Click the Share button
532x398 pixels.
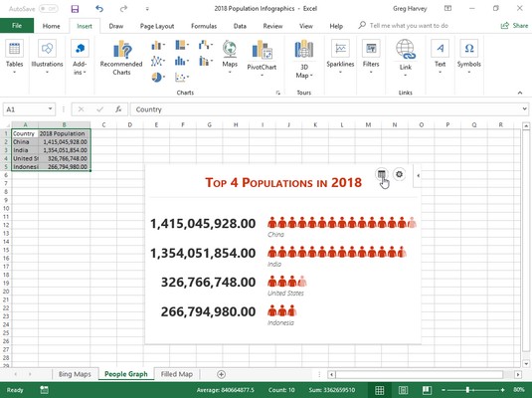(x=514, y=26)
